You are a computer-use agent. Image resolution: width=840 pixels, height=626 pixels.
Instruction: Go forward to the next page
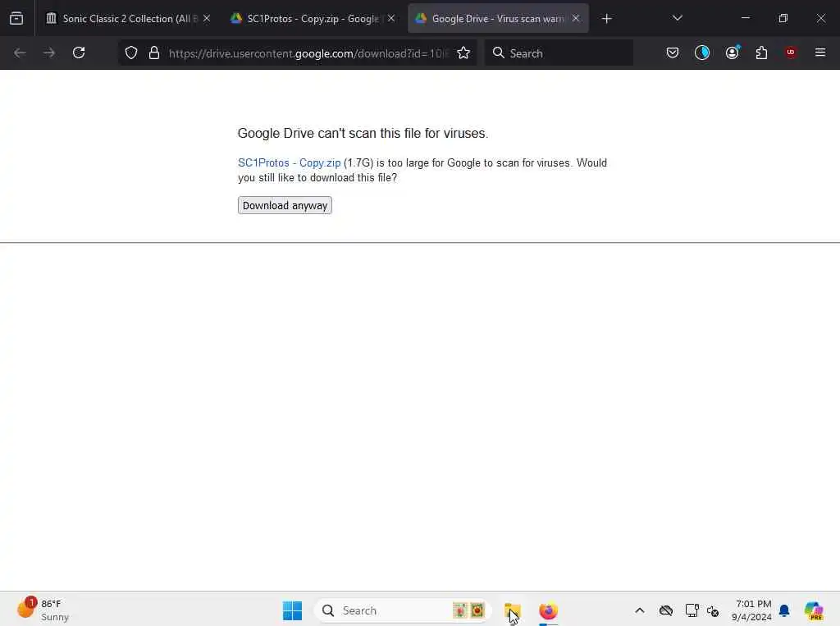point(49,53)
